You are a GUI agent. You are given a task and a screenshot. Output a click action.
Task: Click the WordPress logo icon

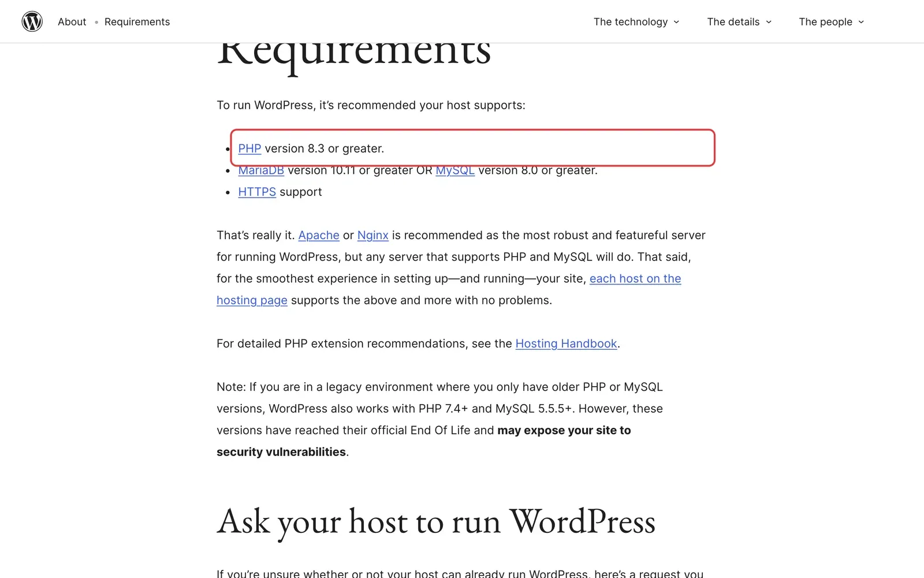coord(32,21)
